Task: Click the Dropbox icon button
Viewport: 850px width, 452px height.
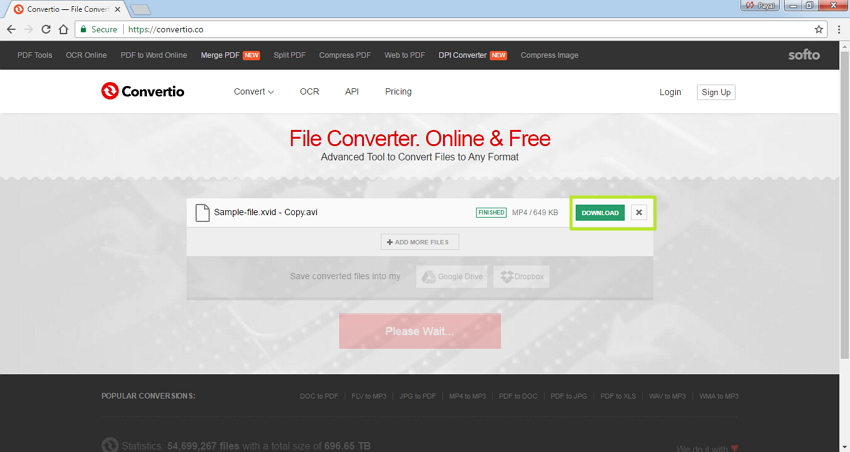Action: point(521,276)
